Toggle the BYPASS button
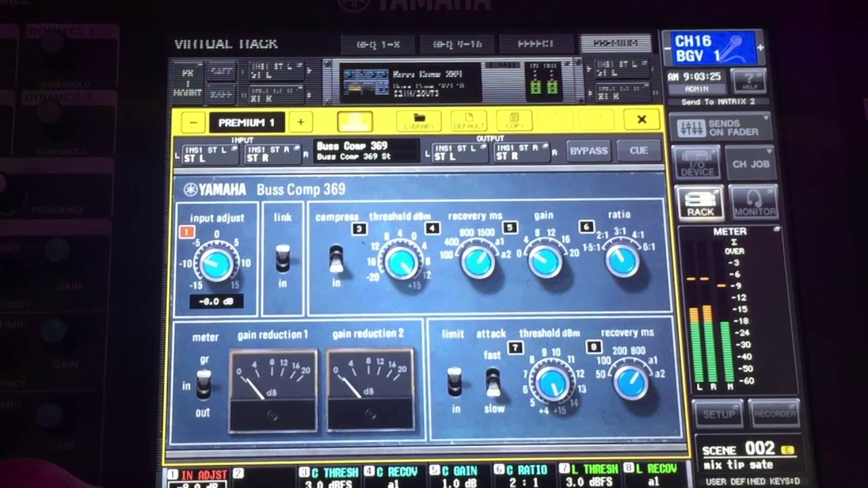868x488 pixels. [x=589, y=151]
